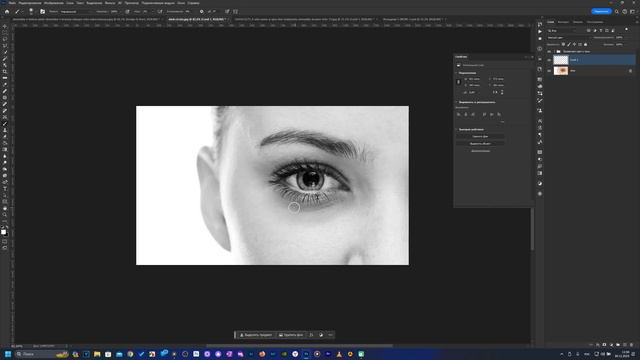Image resolution: width=640 pixels, height=360 pixels.
Task: Click the blue Share button
Action: pos(601,11)
